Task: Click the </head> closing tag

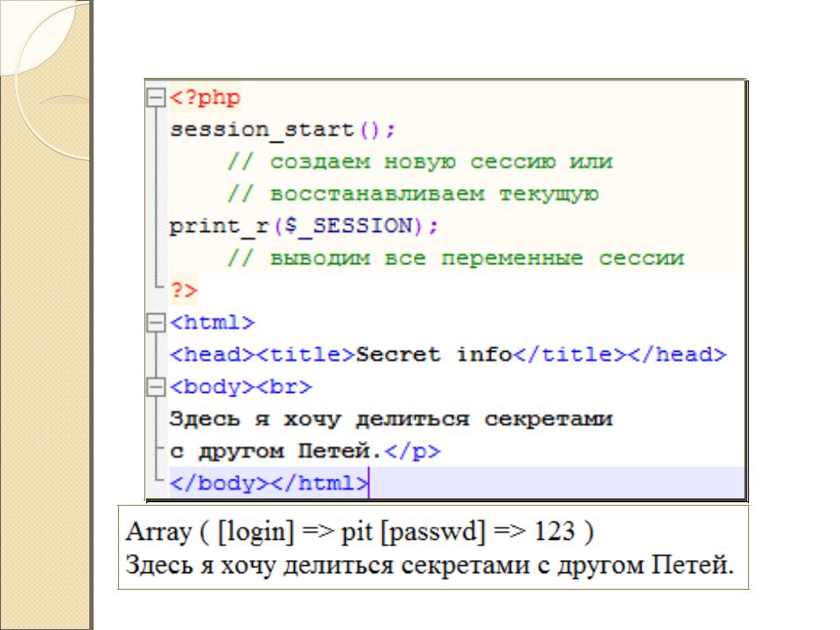Action: (x=677, y=354)
